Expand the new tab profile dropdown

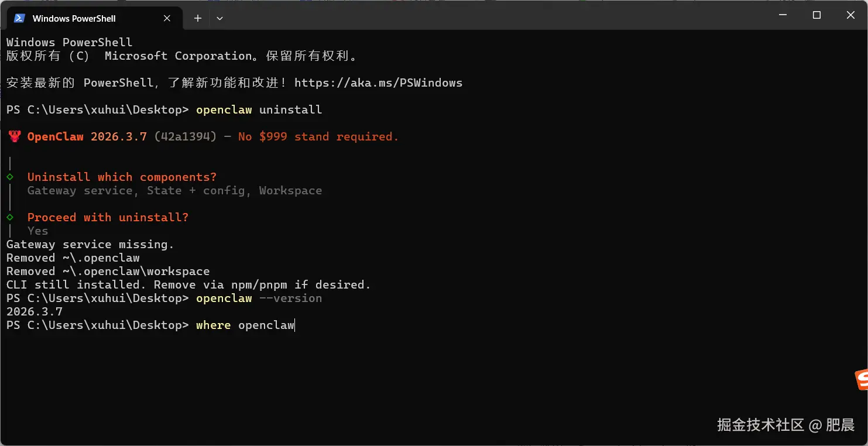click(219, 18)
